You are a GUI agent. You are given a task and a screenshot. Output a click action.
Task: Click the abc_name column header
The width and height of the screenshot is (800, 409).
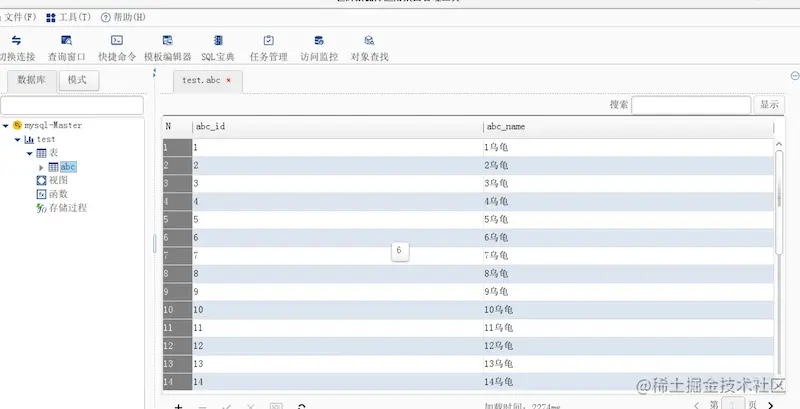click(628, 127)
